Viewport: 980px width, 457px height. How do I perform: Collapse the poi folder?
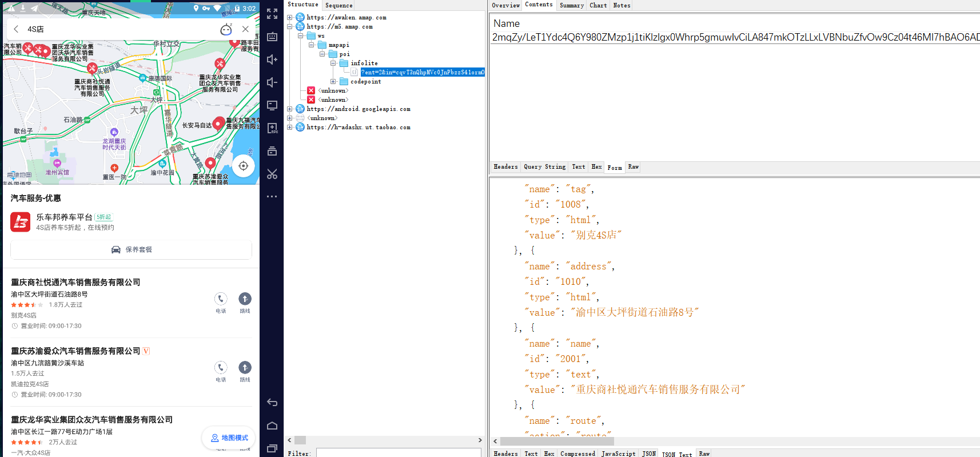point(322,54)
